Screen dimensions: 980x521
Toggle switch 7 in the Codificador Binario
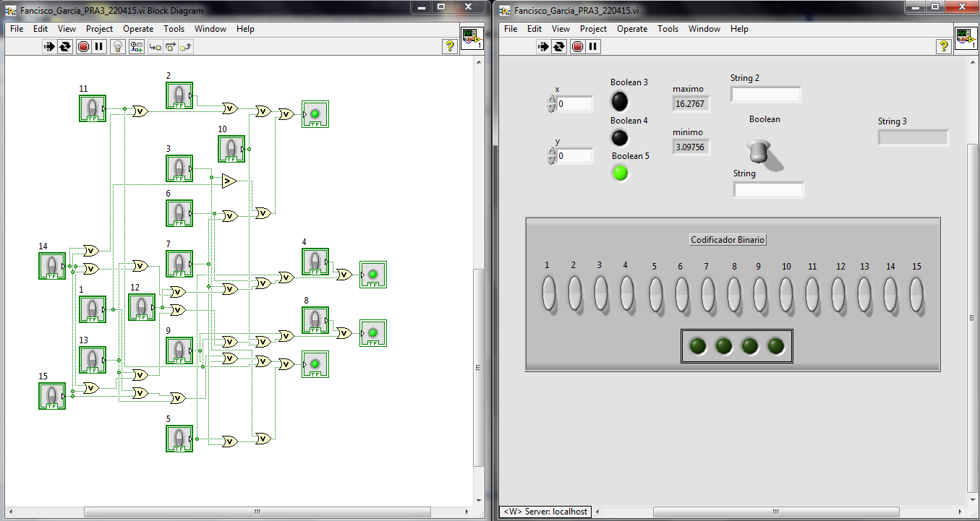tap(707, 294)
